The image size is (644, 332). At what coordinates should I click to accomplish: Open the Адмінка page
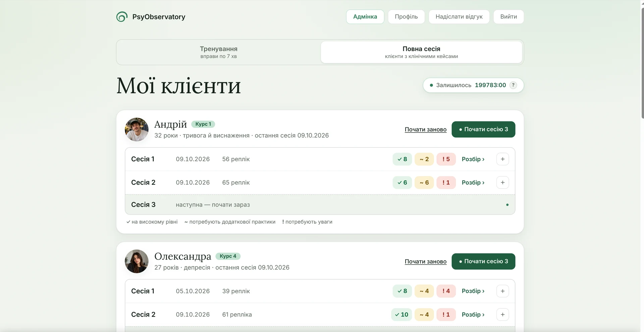365,17
